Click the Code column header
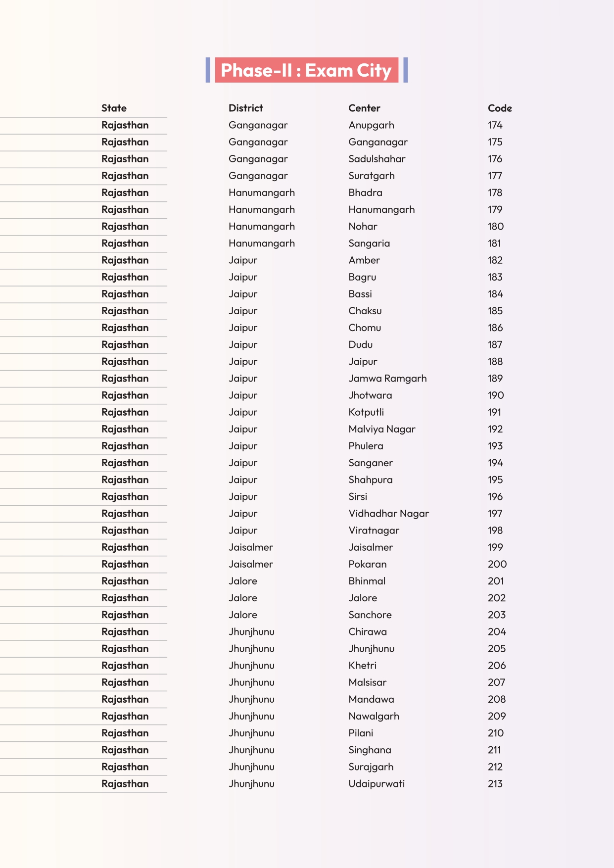 pos(499,108)
